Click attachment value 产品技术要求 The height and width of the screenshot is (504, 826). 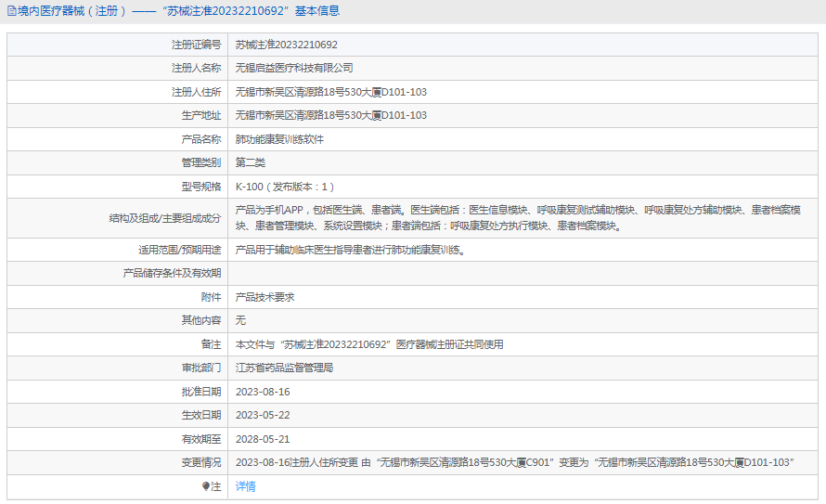tap(265, 297)
